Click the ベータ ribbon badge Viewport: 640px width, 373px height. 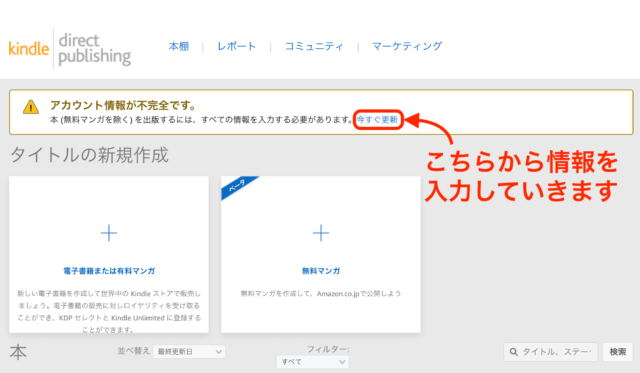point(239,187)
